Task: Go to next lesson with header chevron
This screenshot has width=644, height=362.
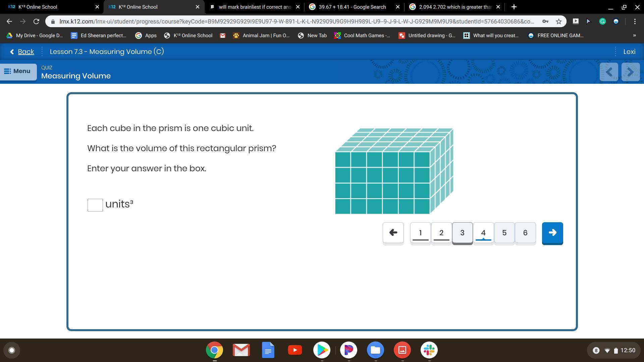Action: (630, 72)
